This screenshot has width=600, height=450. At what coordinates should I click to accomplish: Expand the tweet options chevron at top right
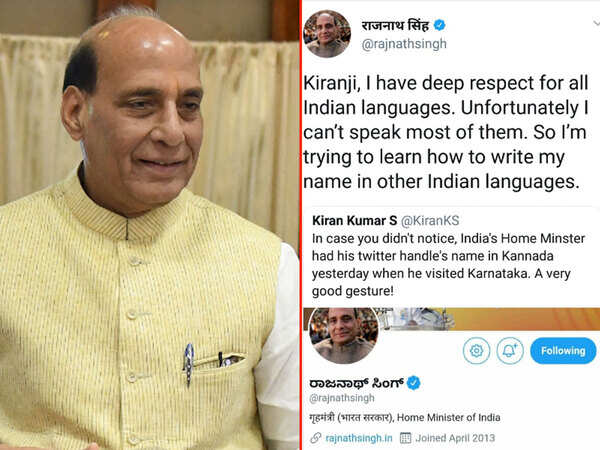(x=596, y=24)
